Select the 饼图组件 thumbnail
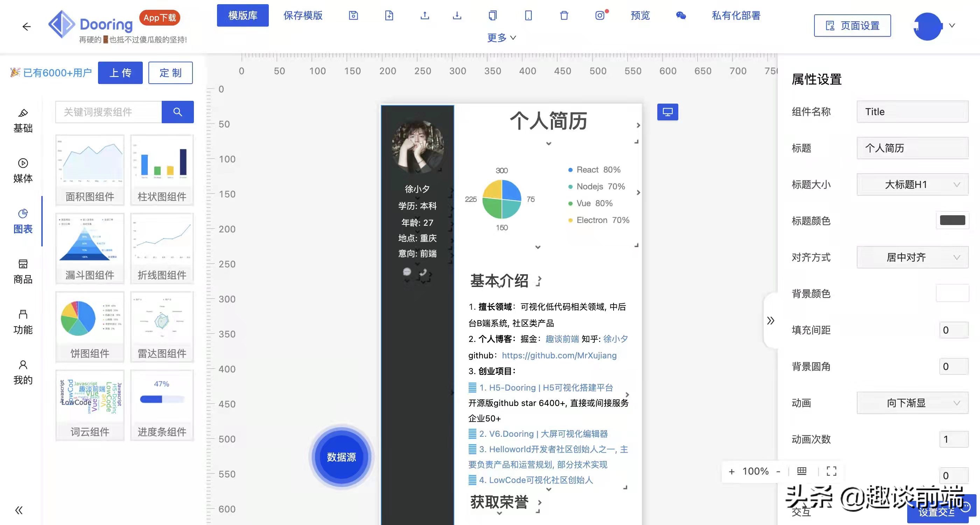The image size is (980, 525). 90,327
